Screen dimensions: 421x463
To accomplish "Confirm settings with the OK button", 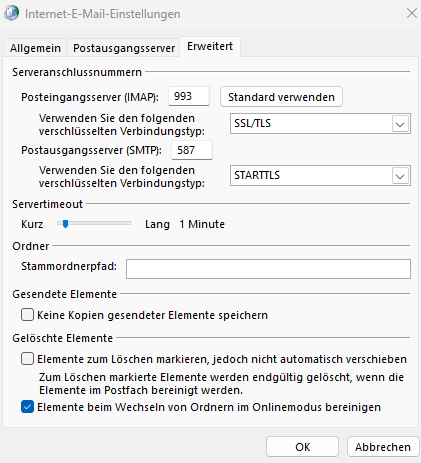I will coord(302,447).
